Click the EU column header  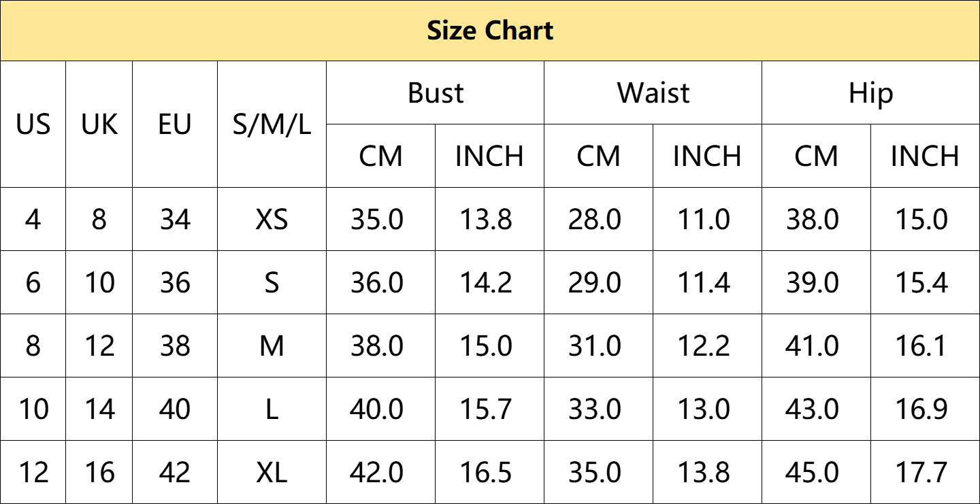pyautogui.click(x=175, y=124)
